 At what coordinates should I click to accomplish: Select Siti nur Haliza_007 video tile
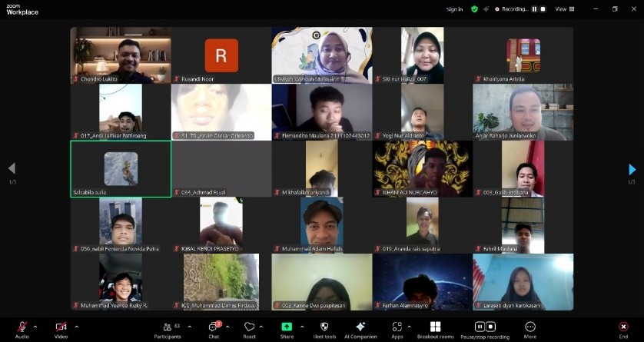click(x=423, y=55)
